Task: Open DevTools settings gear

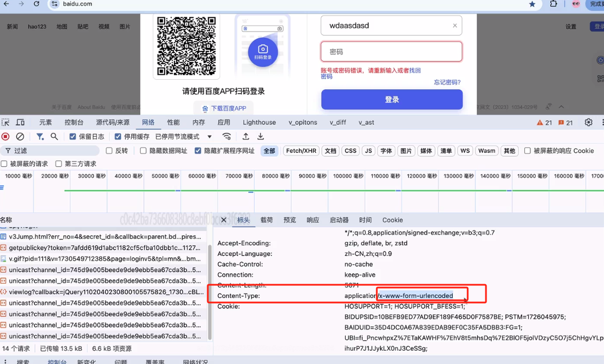Action: tap(588, 122)
